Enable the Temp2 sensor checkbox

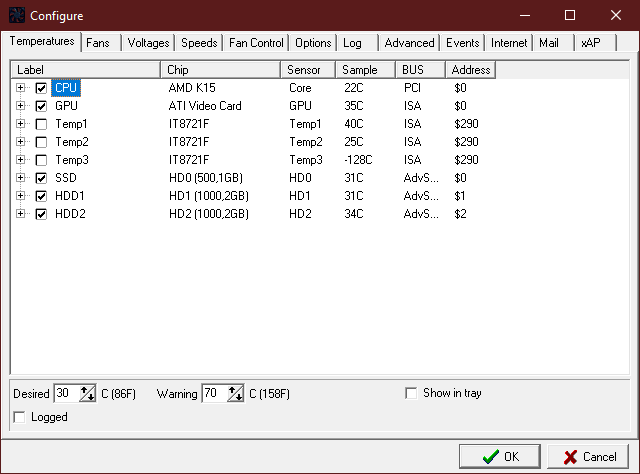coord(41,142)
